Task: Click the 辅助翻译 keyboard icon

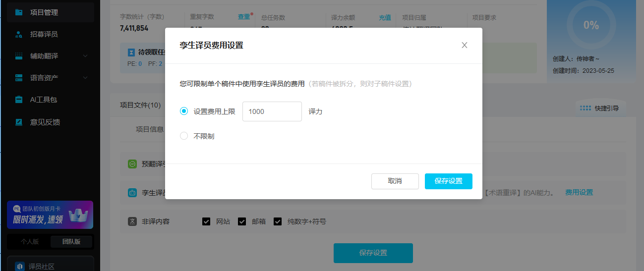Action: coord(19,56)
